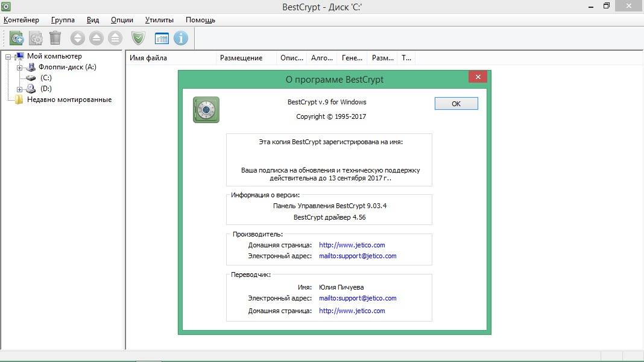Select Флоппи-диск (A:) tree label

click(68, 67)
